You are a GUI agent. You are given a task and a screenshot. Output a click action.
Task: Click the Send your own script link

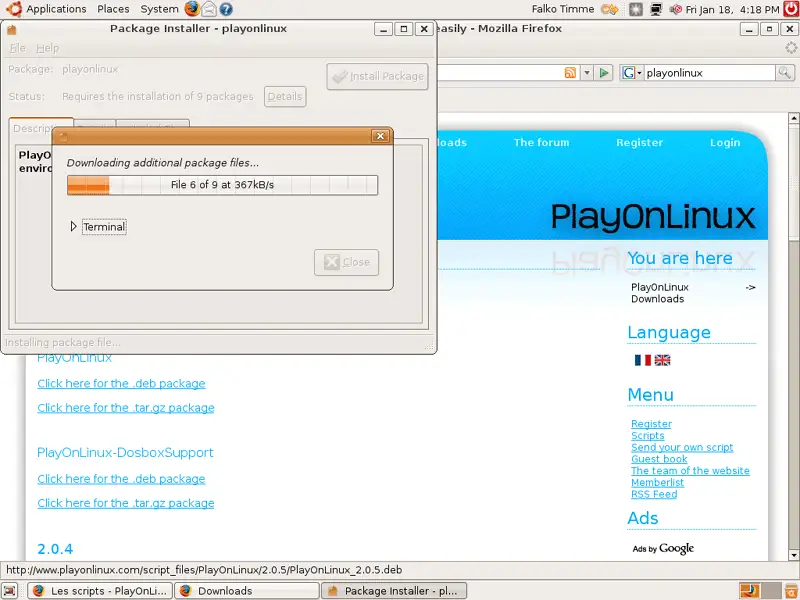coord(682,447)
